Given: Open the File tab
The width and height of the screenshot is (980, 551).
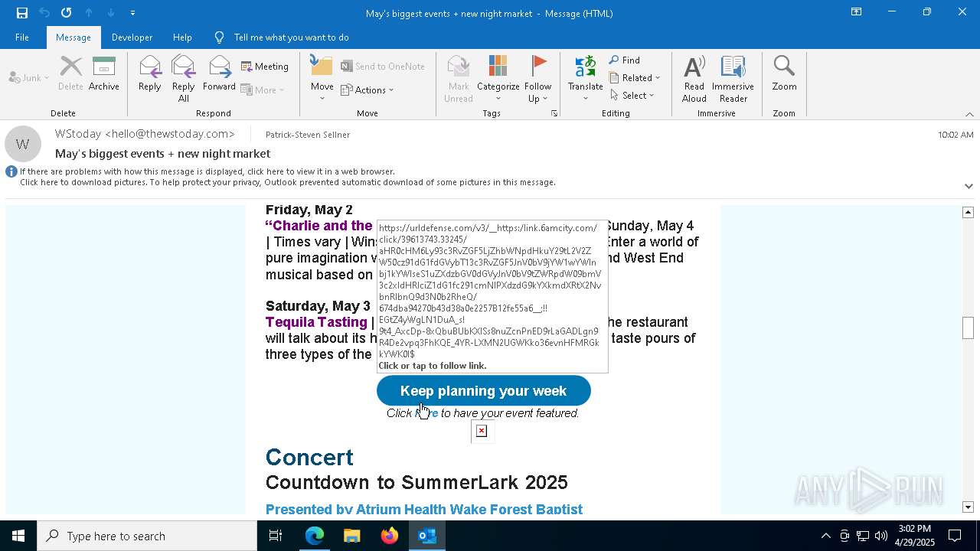Looking at the screenshot, I should click(x=22, y=37).
